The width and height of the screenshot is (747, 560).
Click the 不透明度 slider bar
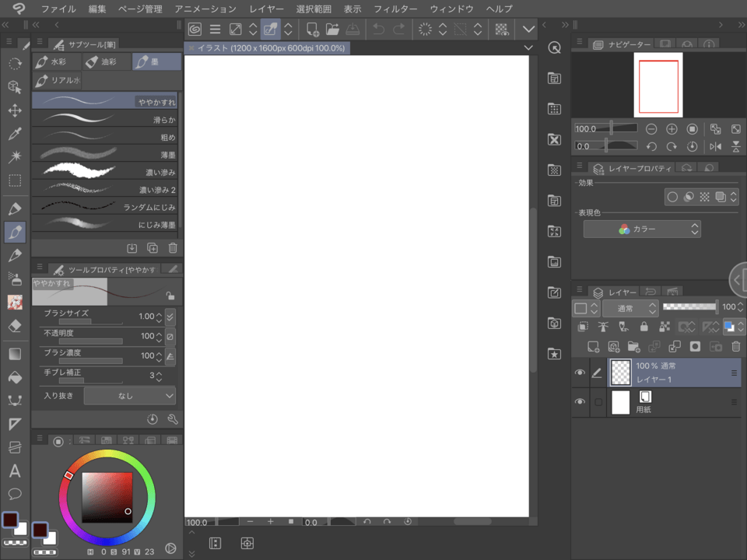click(x=90, y=341)
